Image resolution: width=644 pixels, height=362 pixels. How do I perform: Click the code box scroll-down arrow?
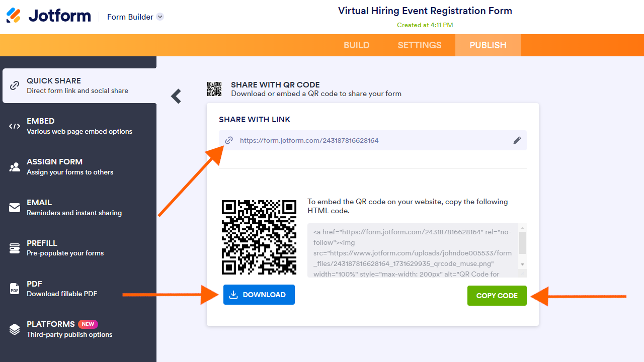pyautogui.click(x=523, y=264)
